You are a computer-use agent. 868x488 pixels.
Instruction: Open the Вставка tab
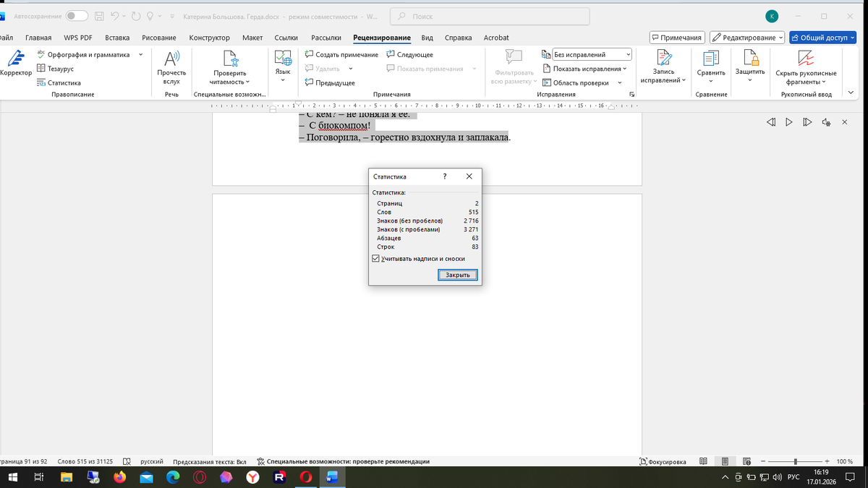pos(117,38)
